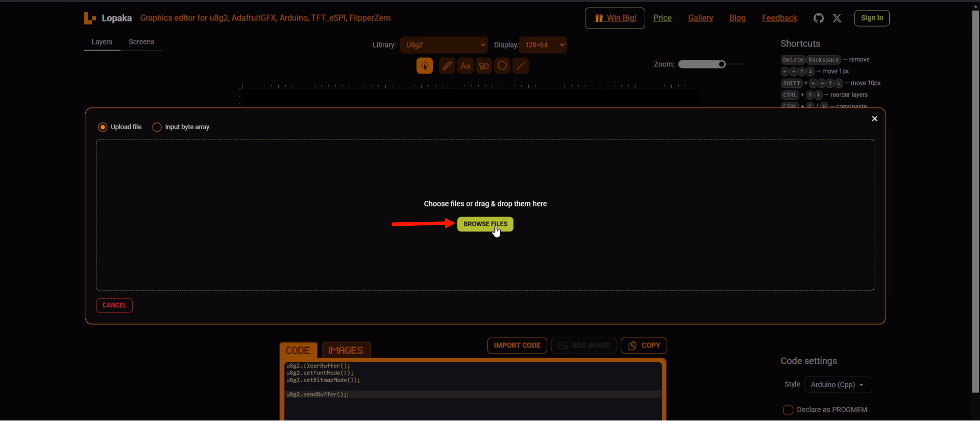This screenshot has height=421, width=980.
Task: Open the GitHub icon link
Action: click(818, 18)
